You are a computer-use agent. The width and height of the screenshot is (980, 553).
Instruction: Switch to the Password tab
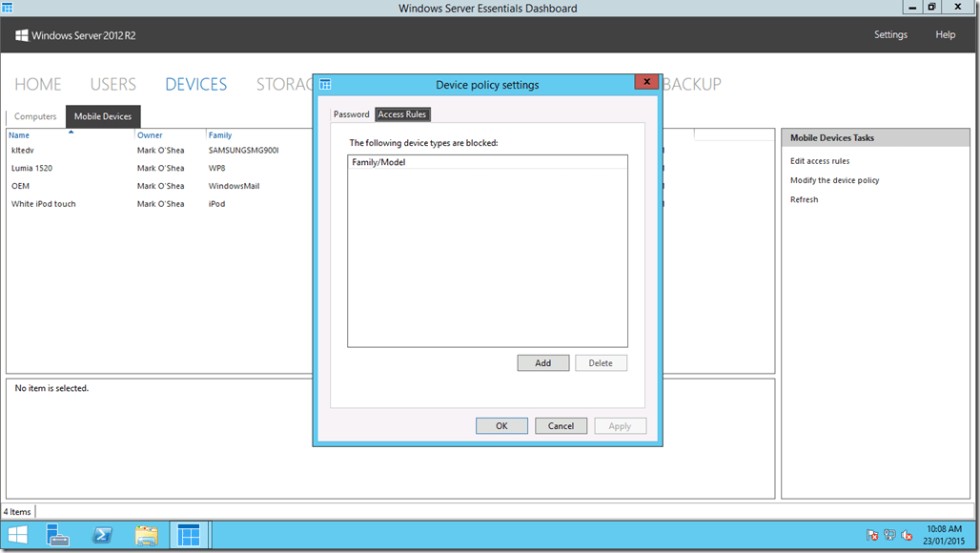coord(351,113)
